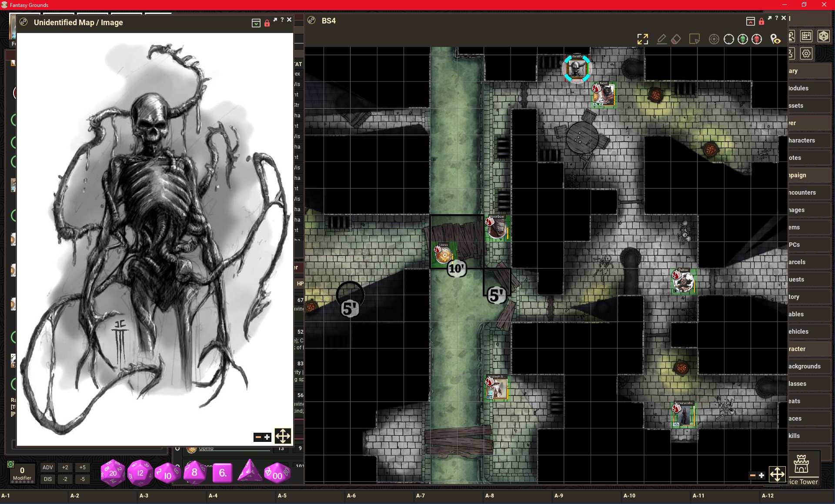Viewport: 835px width, 504px height.
Task: Toggle toolbar menu in Unidentified Map window
Action: tap(256, 23)
